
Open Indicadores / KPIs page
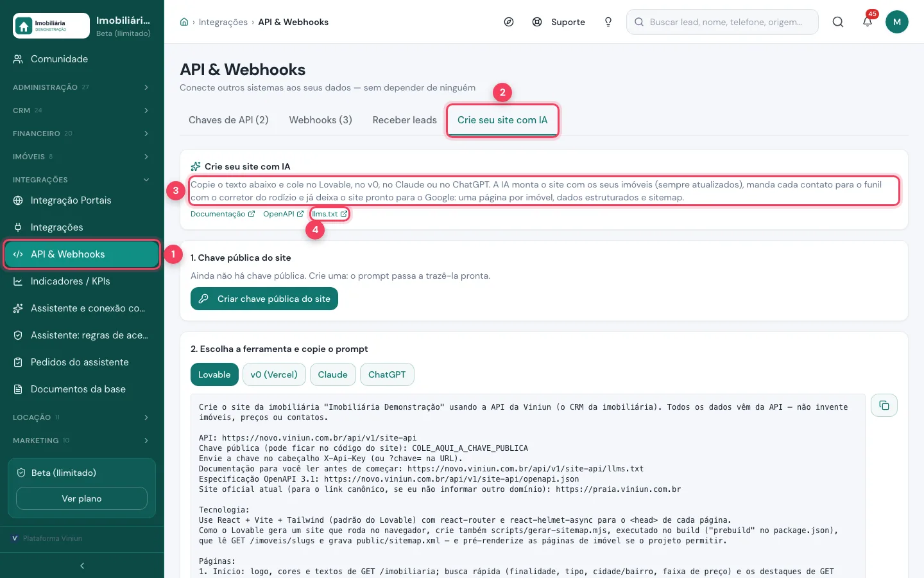click(x=82, y=281)
